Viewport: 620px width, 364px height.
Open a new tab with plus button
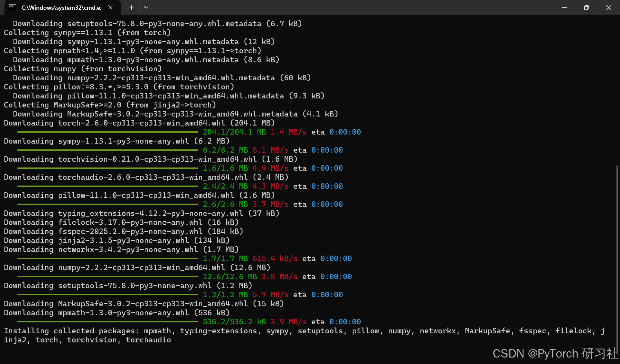pyautogui.click(x=131, y=7)
